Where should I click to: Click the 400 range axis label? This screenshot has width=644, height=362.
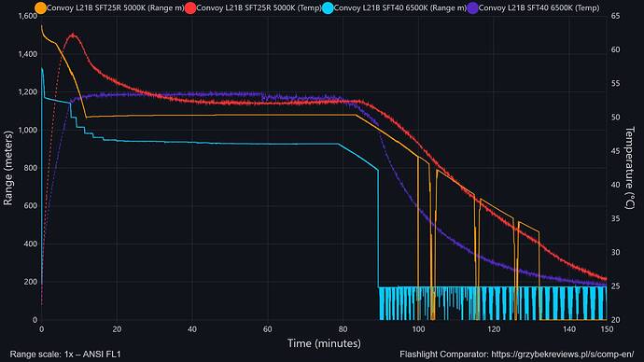tap(31, 244)
